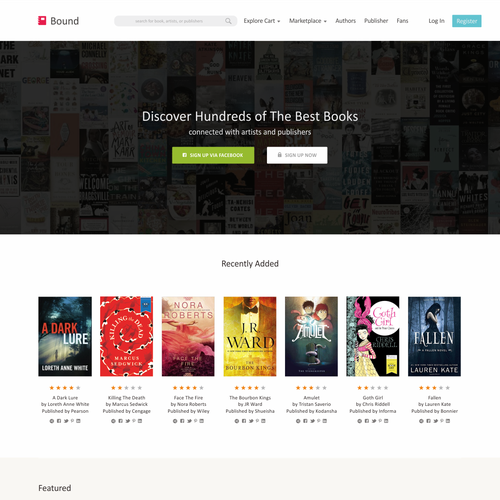Focus the book search field
Image resolution: width=500 pixels, height=500 pixels.
[x=175, y=21]
